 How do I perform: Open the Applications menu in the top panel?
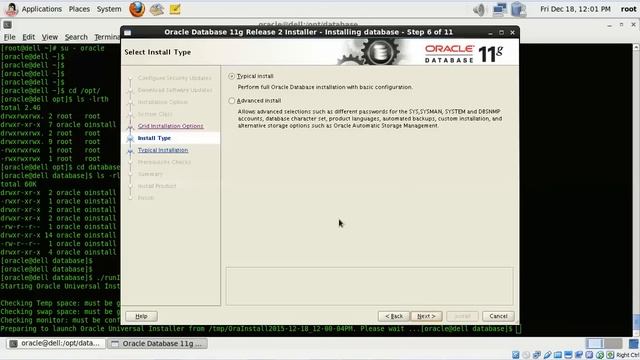click(x=42, y=9)
